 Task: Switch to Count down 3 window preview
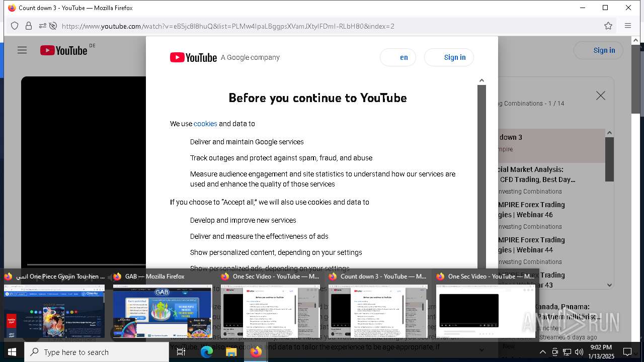[378, 306]
